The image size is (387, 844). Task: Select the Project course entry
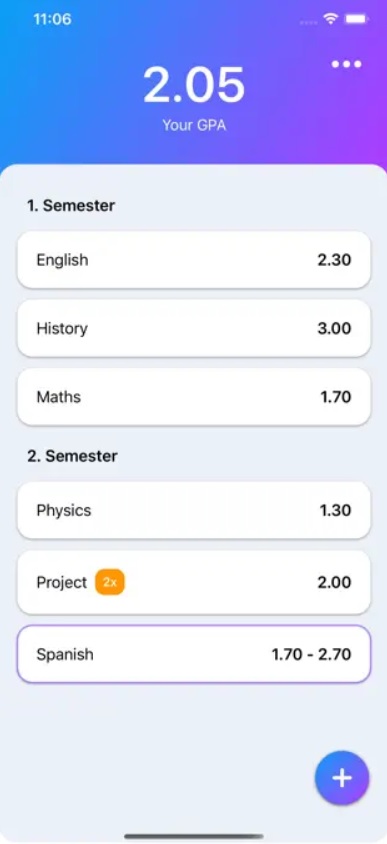194,582
